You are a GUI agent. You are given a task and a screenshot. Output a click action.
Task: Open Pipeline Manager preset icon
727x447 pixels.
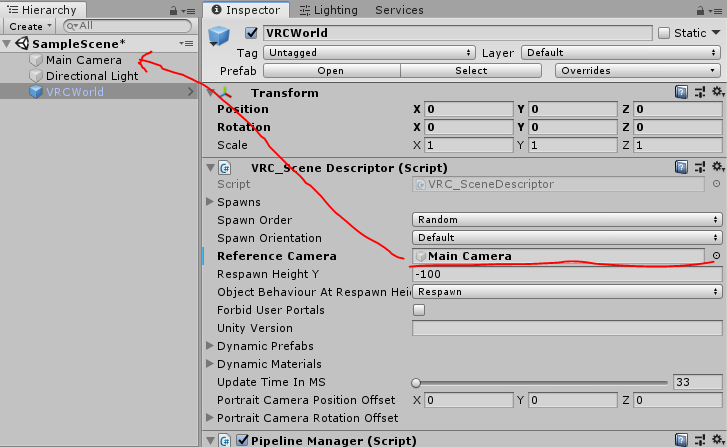(x=700, y=440)
